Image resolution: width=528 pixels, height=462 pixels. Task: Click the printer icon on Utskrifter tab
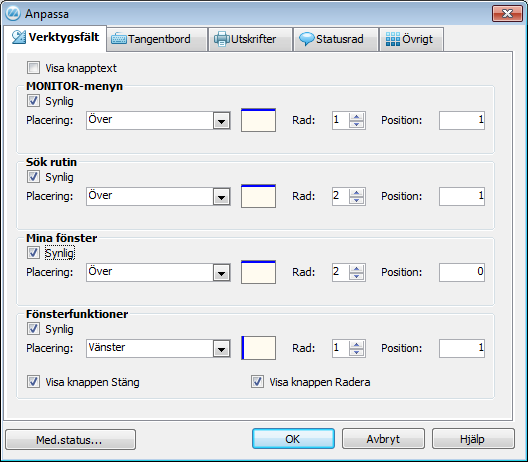(222, 39)
